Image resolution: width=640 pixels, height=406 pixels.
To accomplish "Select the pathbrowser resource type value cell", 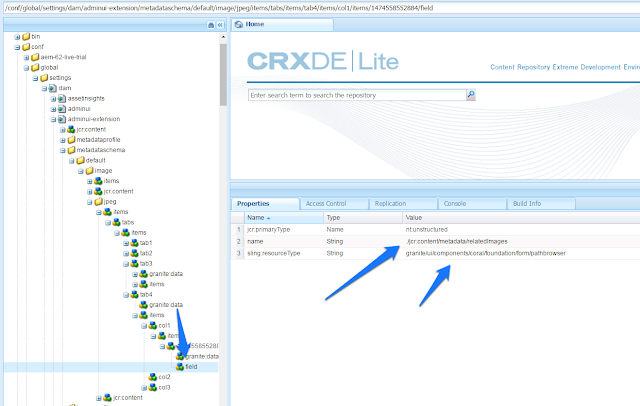I will [x=521, y=253].
